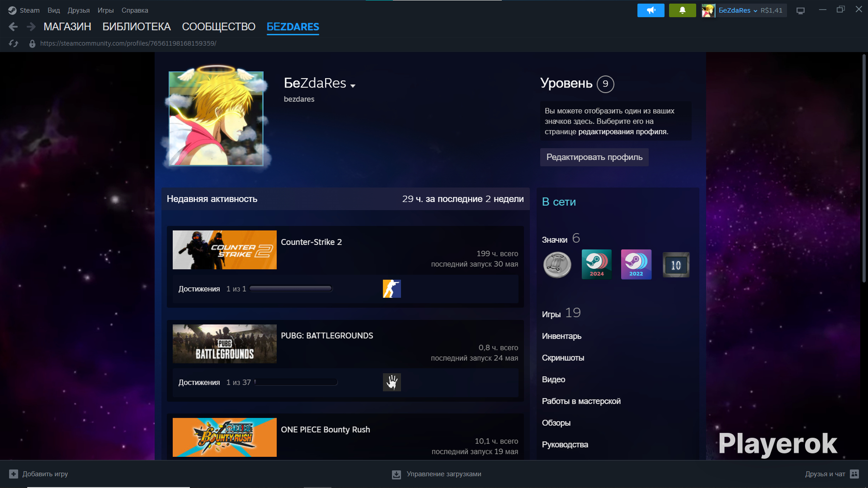This screenshot has width=868, height=488.
Task: Click the R$1,41 wallet balance
Action: (771, 10)
